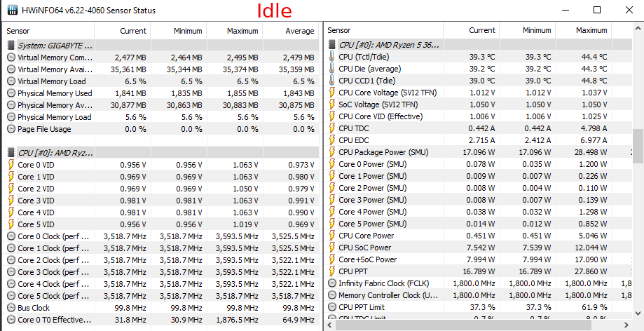Click the HWiNFO64 app icon in title bar
The height and width of the screenshot is (331, 644).
pos(12,10)
